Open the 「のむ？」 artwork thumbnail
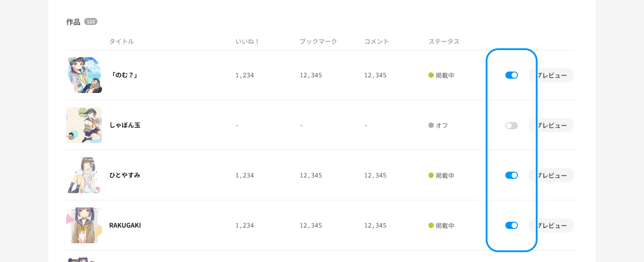This screenshot has width=644, height=262. pos(84,75)
